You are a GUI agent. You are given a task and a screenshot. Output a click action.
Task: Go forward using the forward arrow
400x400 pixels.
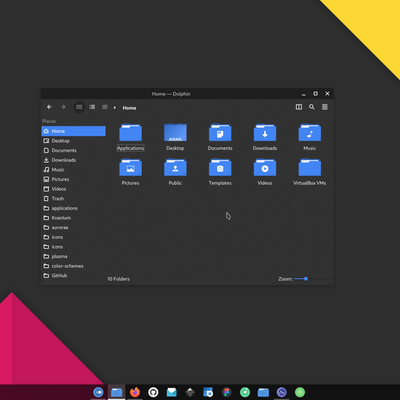coord(63,107)
